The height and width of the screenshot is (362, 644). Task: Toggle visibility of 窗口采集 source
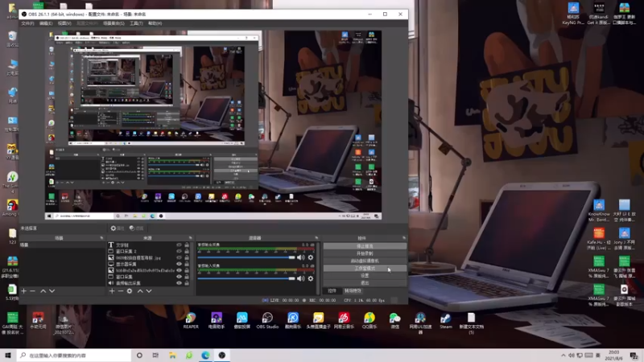[x=179, y=277]
